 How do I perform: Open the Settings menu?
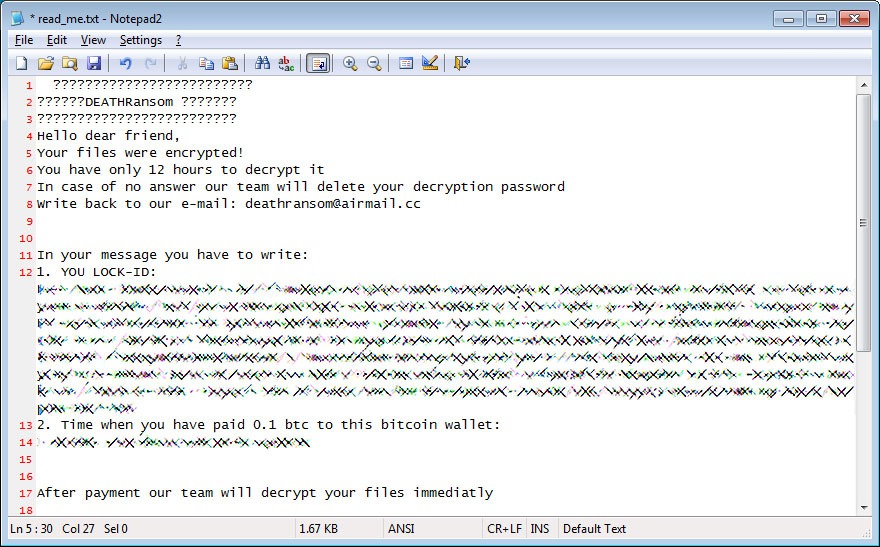pyautogui.click(x=140, y=40)
